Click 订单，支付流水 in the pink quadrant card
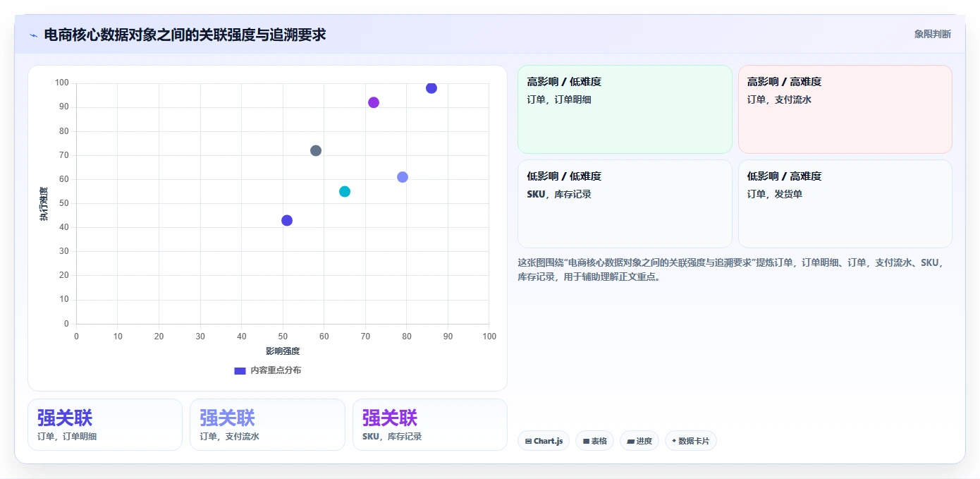Viewport: 980px width, 479px height. 780,99
